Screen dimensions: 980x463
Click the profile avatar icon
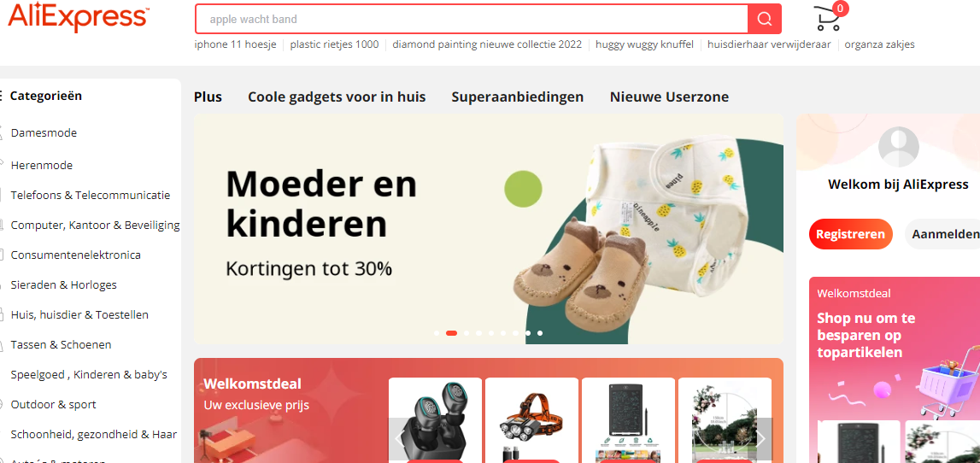[x=898, y=147]
